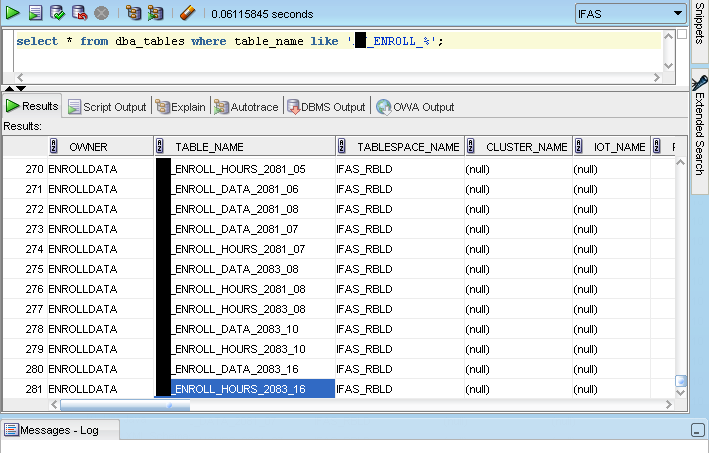This screenshot has width=711, height=453.
Task: Click the small checkbox right of editor
Action: click(x=682, y=34)
